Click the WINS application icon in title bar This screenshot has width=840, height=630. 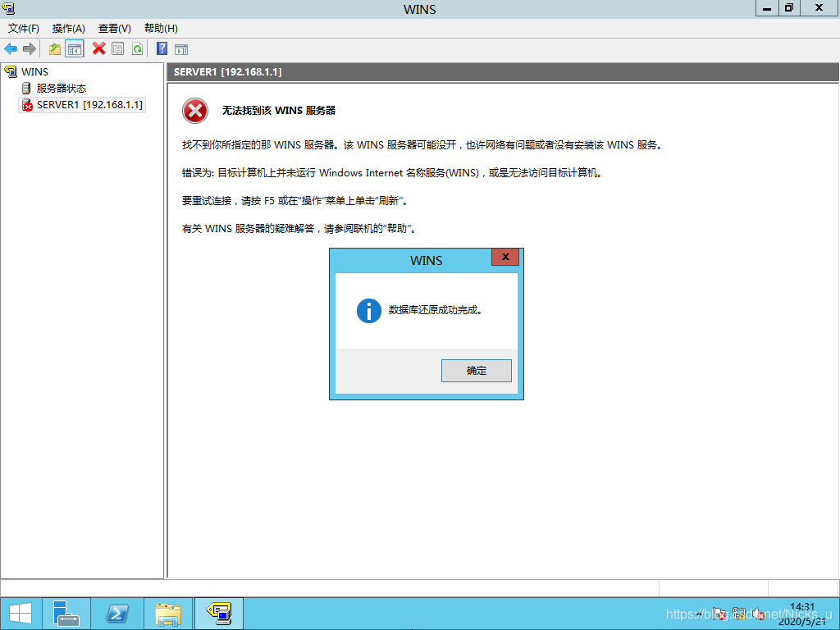(x=8, y=8)
